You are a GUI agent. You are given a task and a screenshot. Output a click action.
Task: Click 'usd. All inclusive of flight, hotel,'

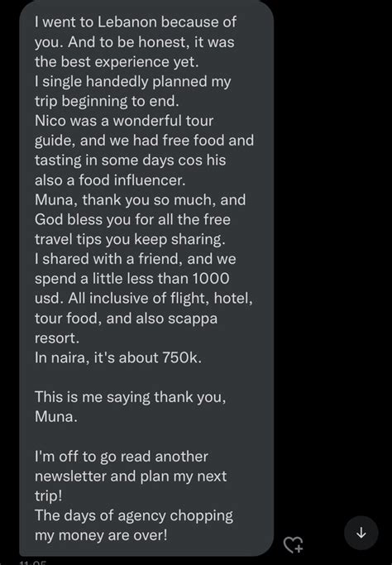point(144,299)
